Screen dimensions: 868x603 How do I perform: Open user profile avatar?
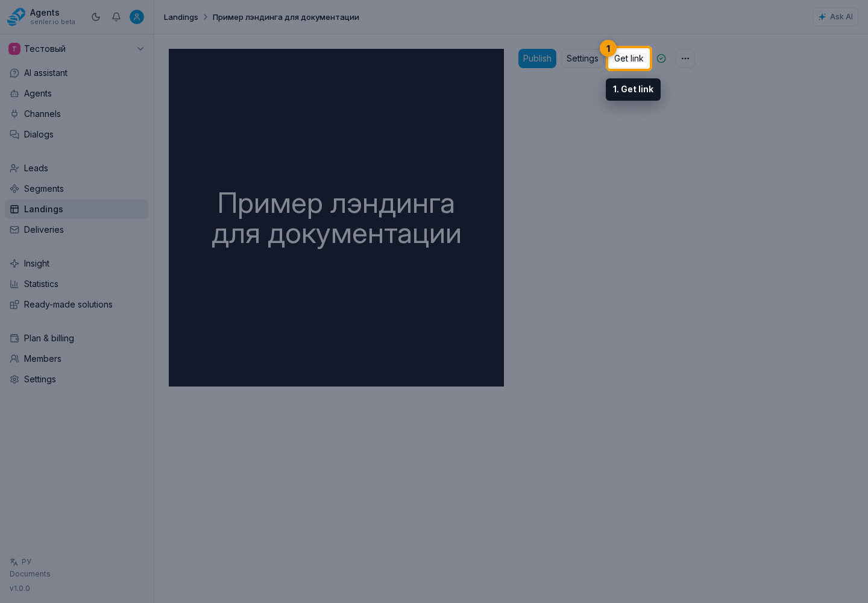[x=137, y=17]
